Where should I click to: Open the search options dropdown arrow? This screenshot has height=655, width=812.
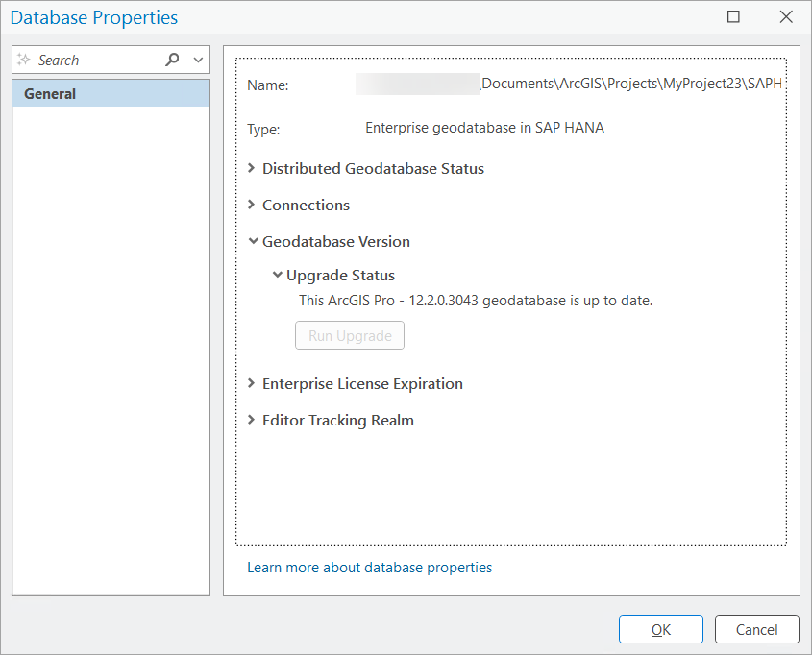pyautogui.click(x=198, y=60)
